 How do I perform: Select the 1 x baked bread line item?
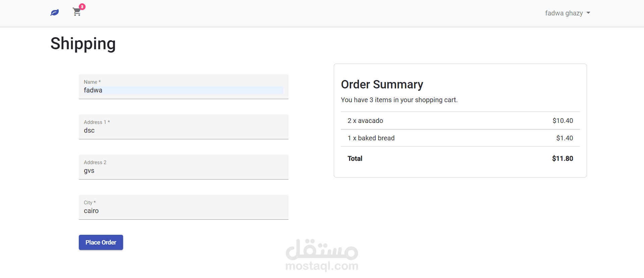click(371, 138)
